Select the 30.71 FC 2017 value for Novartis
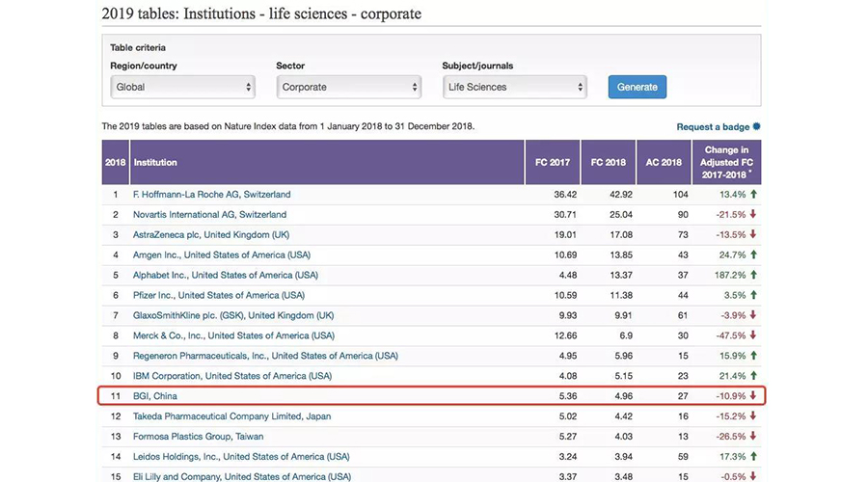The height and width of the screenshot is (482, 868). tap(565, 215)
